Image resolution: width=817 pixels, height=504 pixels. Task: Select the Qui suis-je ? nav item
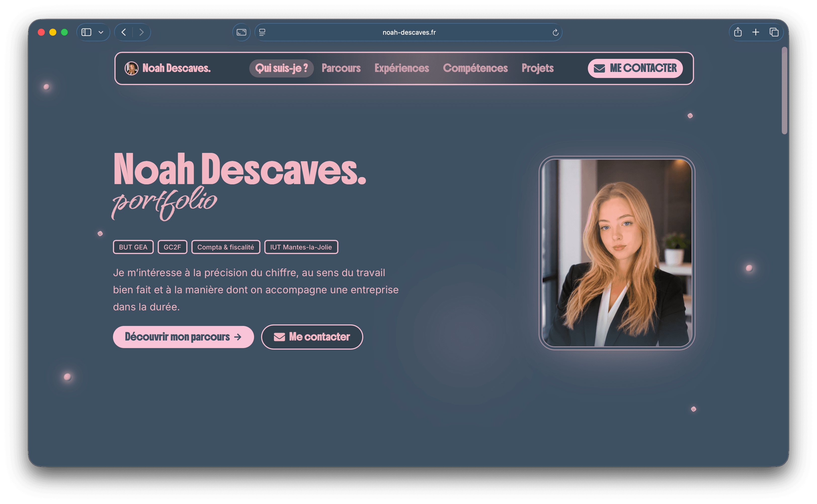coord(281,68)
